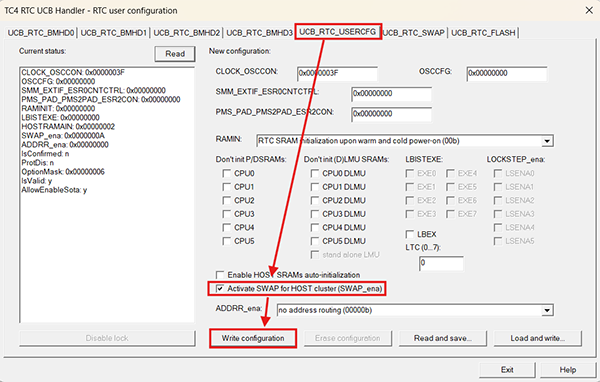Select the ADDRR_ena: 0x00000000 status line
The image size is (600, 382).
65,145
